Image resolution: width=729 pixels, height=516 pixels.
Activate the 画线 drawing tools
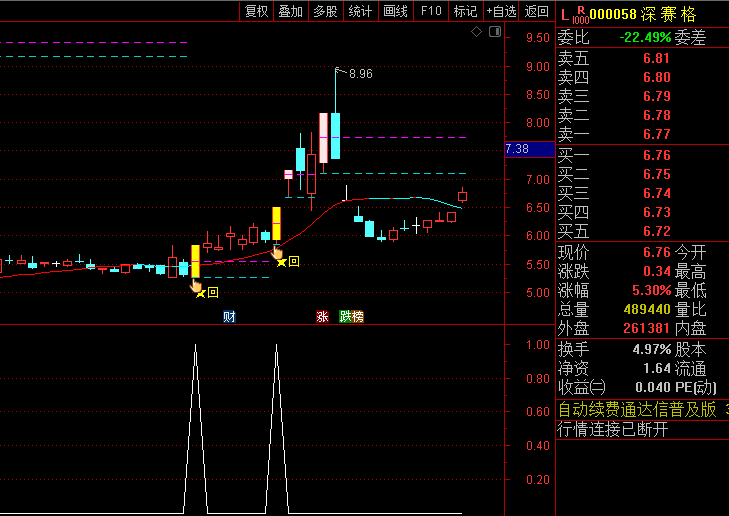[x=396, y=11]
